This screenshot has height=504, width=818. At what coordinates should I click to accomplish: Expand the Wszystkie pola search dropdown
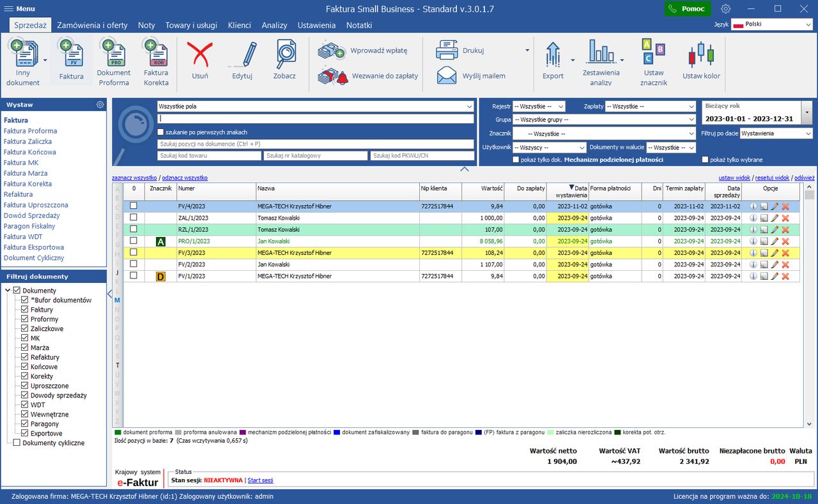pos(469,107)
